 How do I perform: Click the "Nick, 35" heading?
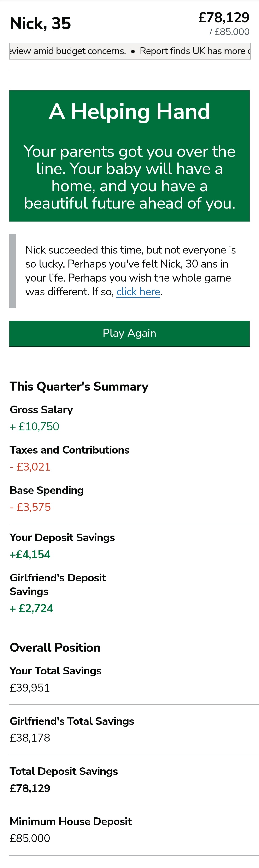[41, 23]
